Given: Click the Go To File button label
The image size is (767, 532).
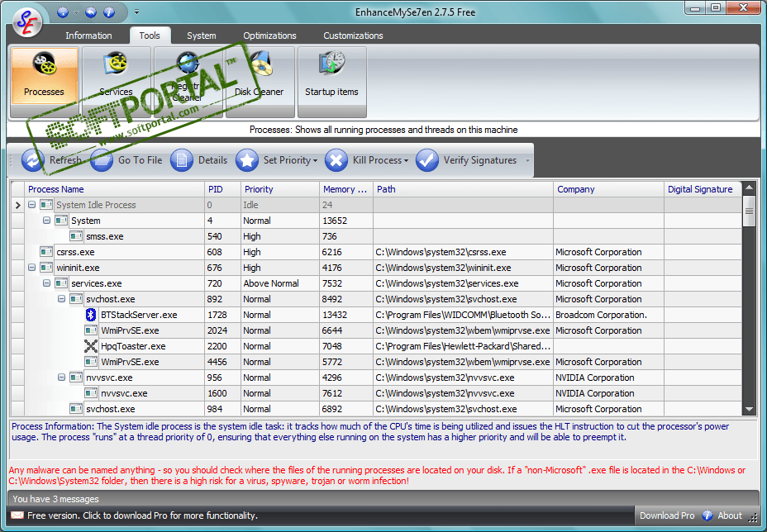Looking at the screenshot, I should click(140, 160).
